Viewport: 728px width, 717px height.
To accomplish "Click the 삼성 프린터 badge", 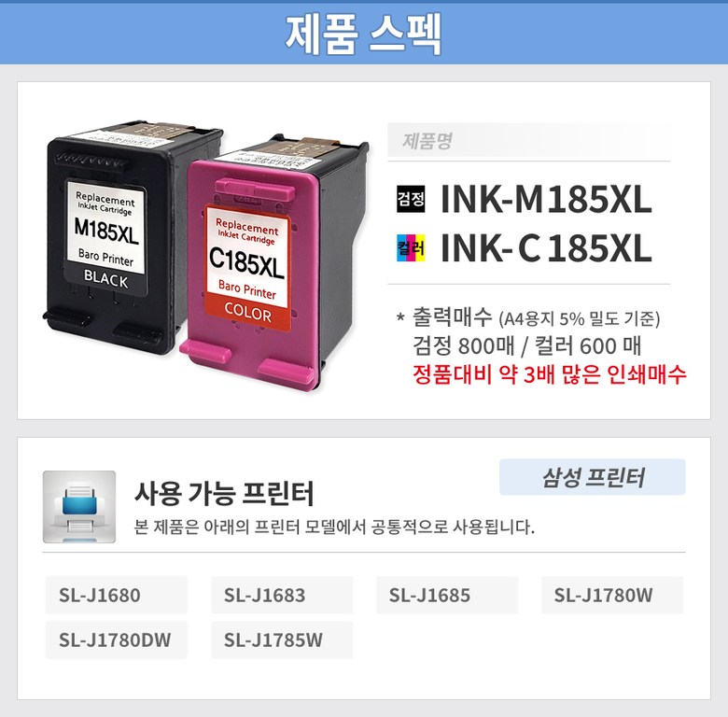I will pyautogui.click(x=593, y=477).
